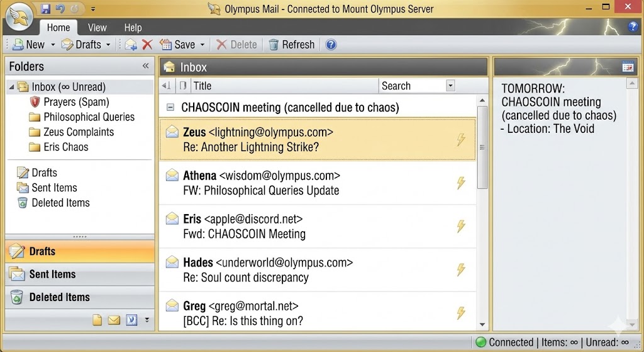This screenshot has width=644, height=352.
Task: Click the message list scrollbar thumb
Action: [482, 147]
